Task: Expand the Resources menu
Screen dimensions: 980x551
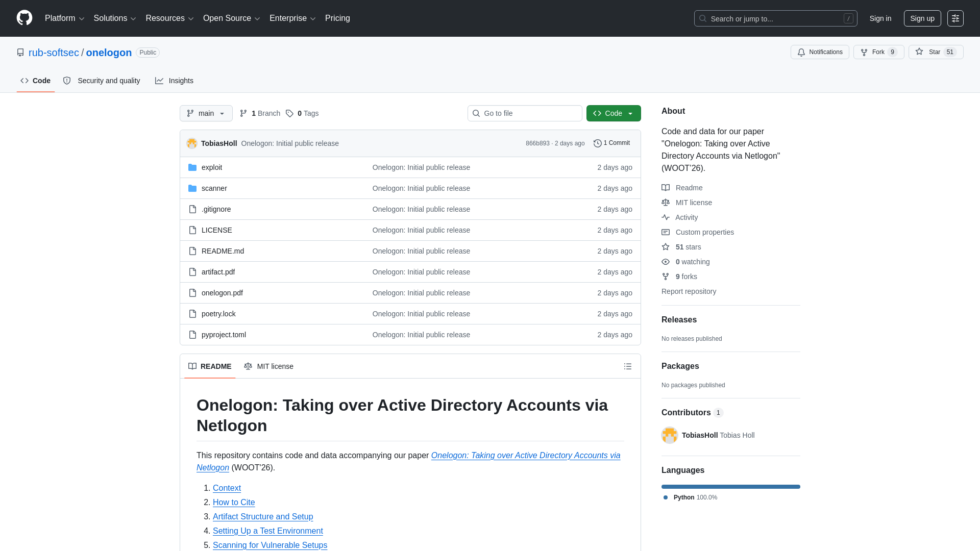Action: pyautogui.click(x=169, y=18)
